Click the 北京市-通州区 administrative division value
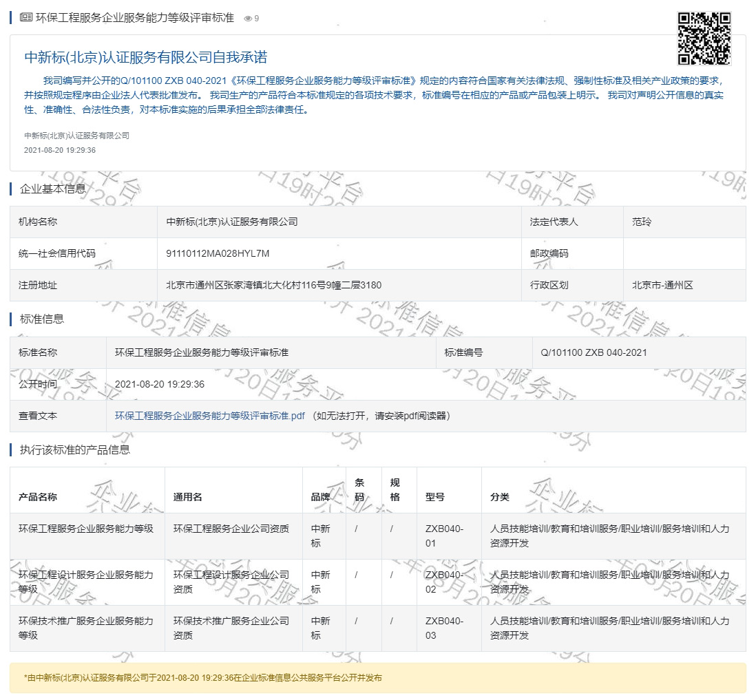756x700 pixels. pyautogui.click(x=662, y=286)
